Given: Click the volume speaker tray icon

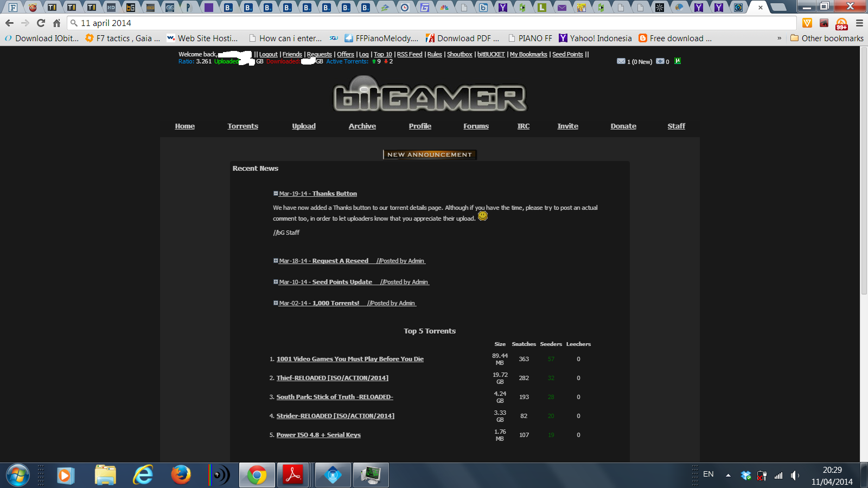Looking at the screenshot, I should point(795,476).
